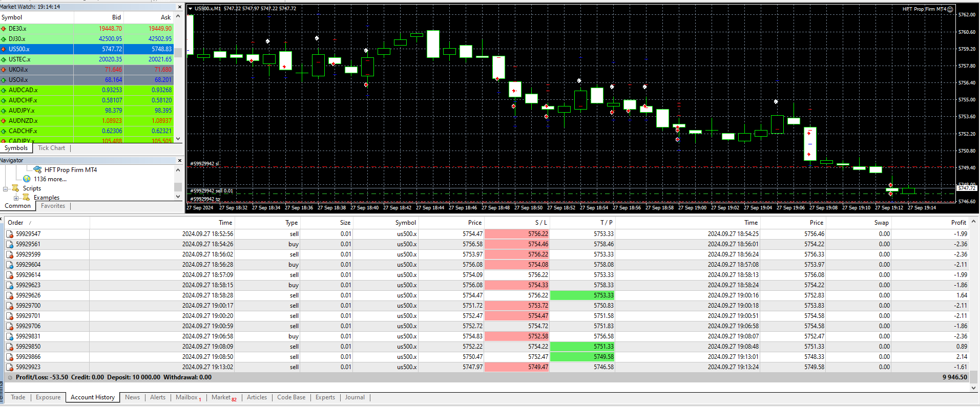This screenshot has height=407, width=980.
Task: Click the #59929942 sell 0.01 order line label
Action: (212, 191)
